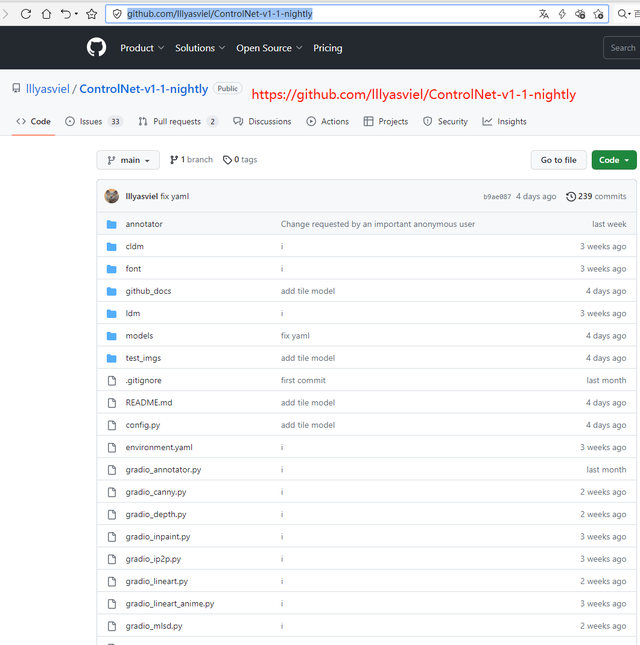Click the undo back arrow icon
640x645 pixels.
66,14
